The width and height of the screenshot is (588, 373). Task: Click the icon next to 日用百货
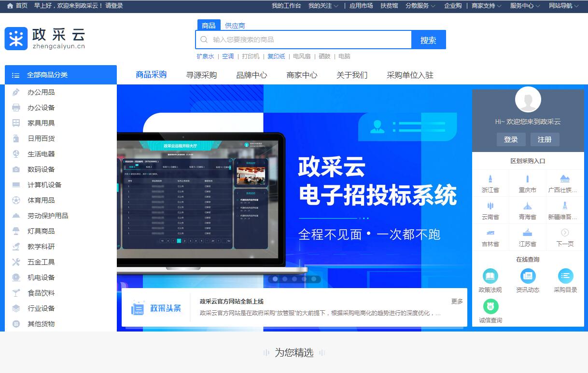(x=16, y=138)
